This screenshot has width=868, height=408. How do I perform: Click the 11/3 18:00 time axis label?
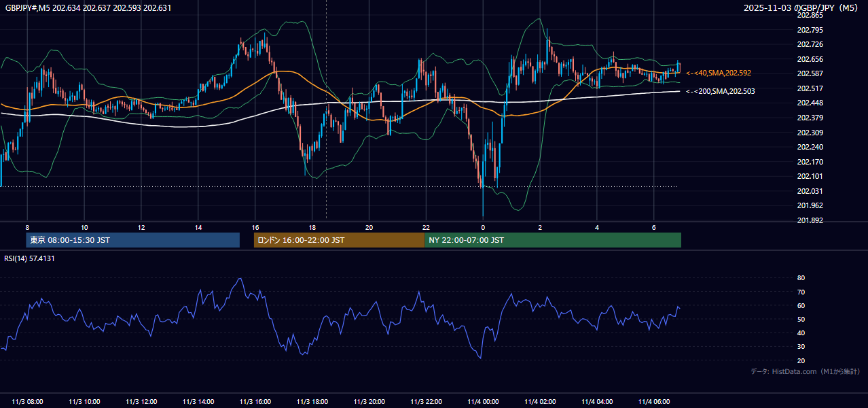(312, 401)
